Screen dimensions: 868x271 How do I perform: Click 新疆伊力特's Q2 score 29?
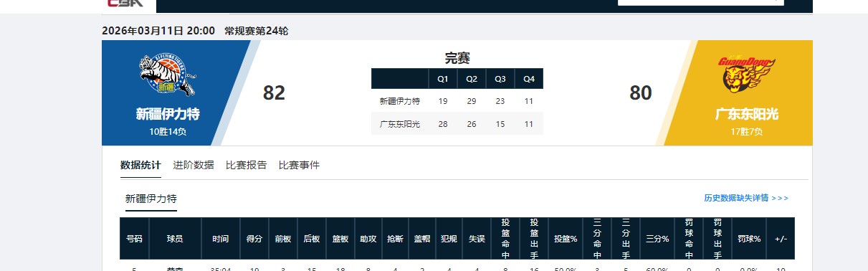(x=472, y=101)
